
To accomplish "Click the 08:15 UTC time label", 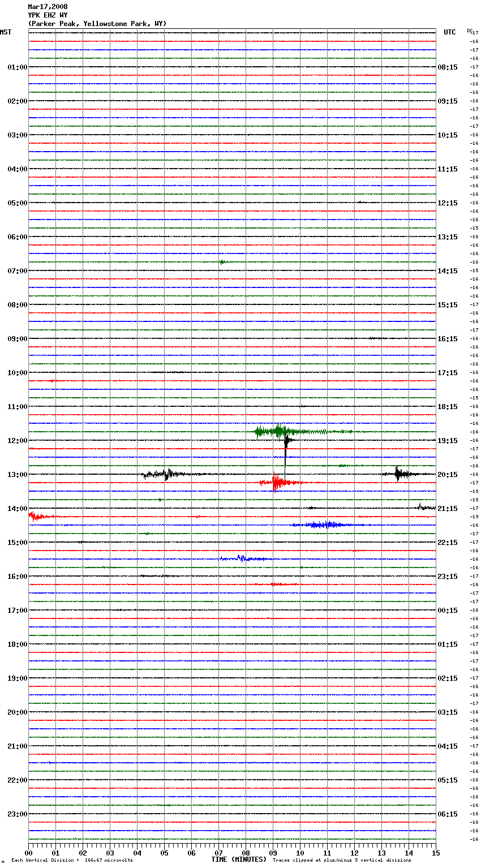I will click(448, 67).
